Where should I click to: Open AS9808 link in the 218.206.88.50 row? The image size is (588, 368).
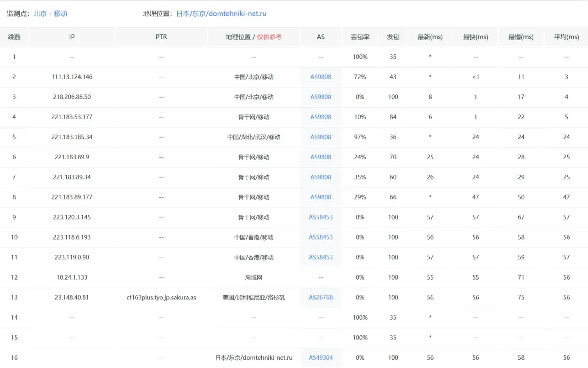pyautogui.click(x=321, y=97)
